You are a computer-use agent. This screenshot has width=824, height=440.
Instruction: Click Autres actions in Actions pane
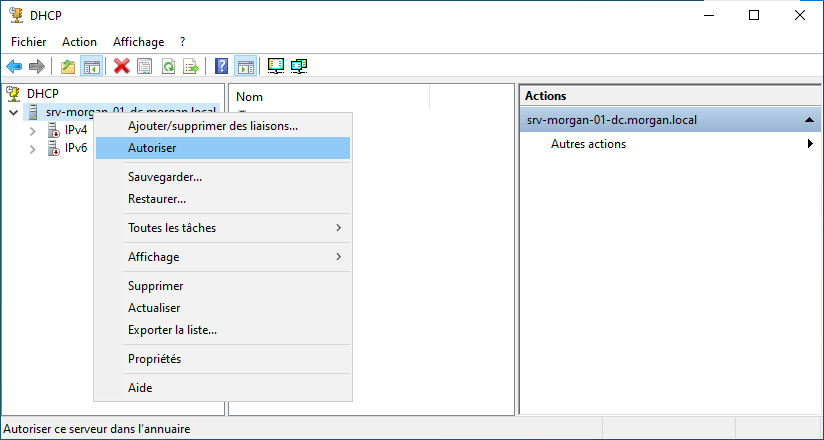click(x=588, y=144)
